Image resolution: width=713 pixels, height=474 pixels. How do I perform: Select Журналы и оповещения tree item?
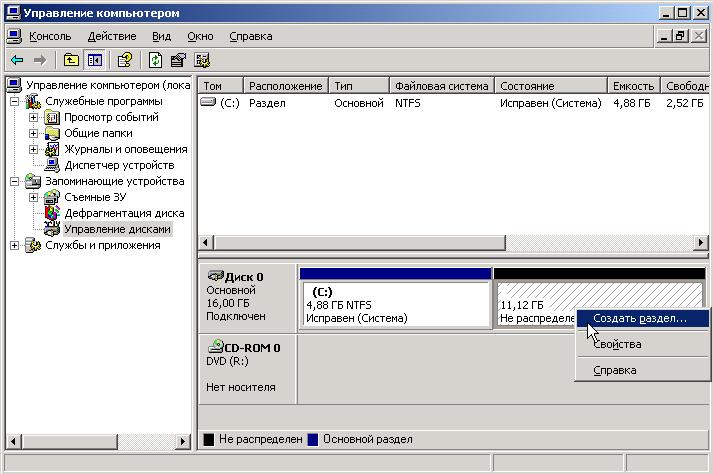(126, 149)
